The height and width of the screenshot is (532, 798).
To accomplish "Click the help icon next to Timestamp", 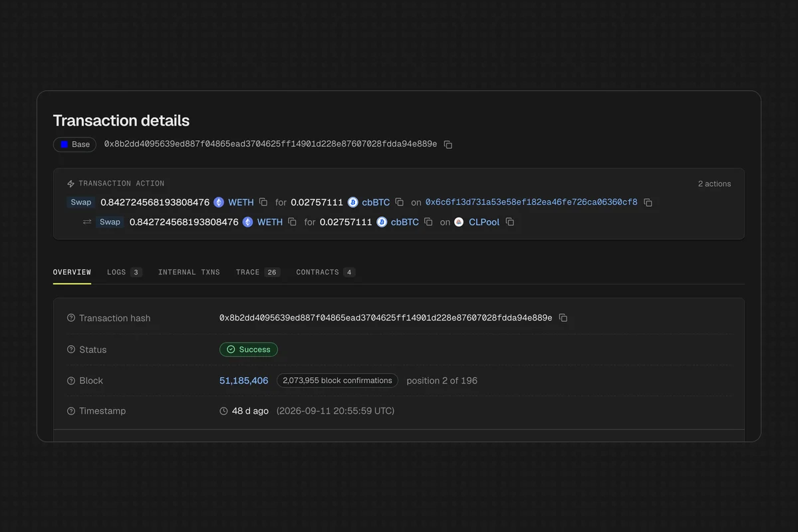I will pos(71,411).
